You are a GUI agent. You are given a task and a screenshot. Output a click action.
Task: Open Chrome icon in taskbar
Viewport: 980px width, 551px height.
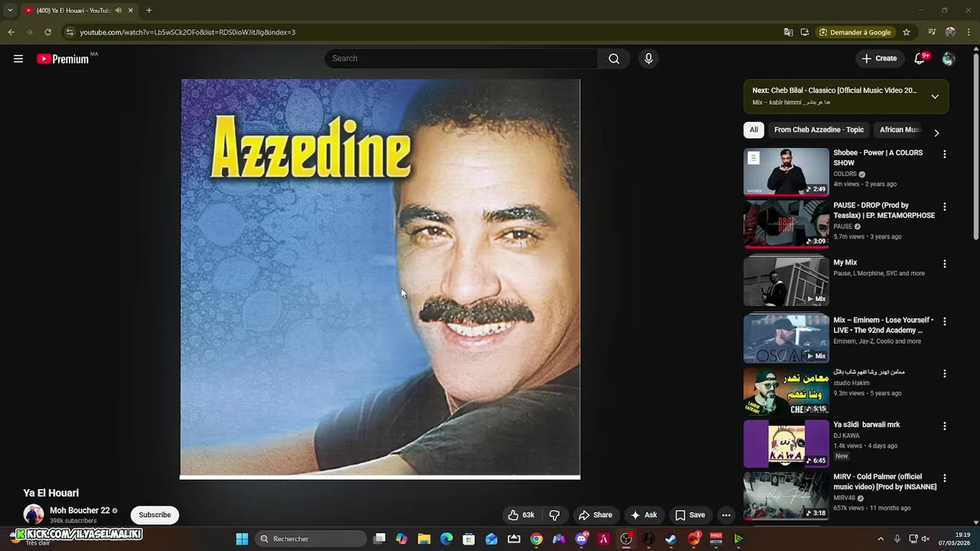tap(537, 539)
